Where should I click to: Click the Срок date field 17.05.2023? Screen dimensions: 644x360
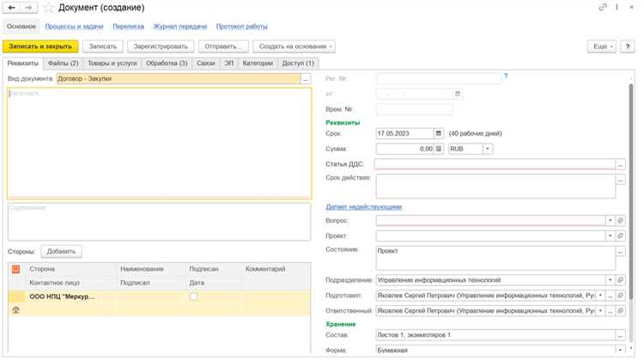[x=405, y=133]
